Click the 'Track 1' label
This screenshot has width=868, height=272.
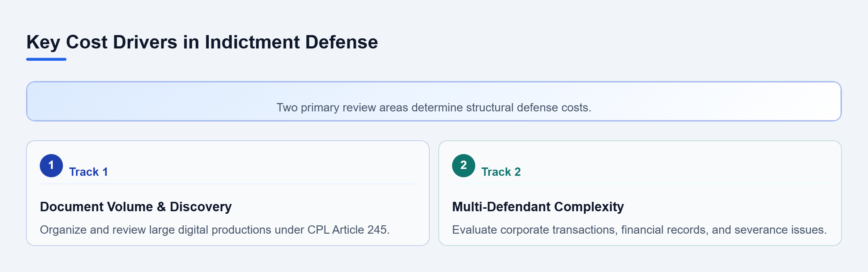click(89, 172)
